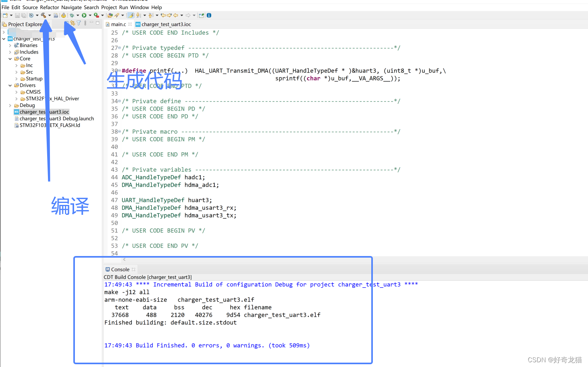Viewport: 588px width, 367px height.
Task: Generate code with device configuration icon
Action: pyautogui.click(x=63, y=15)
